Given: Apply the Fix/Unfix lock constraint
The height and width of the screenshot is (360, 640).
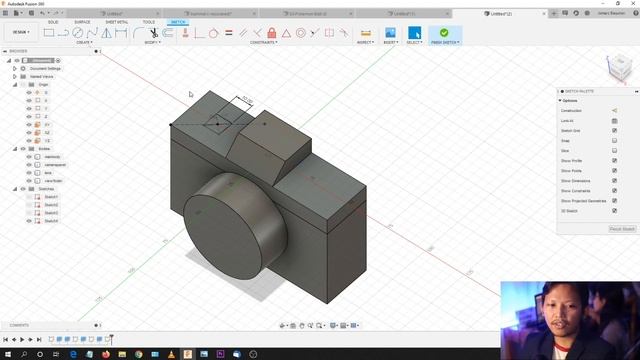Looking at the screenshot, I should pos(272,33).
